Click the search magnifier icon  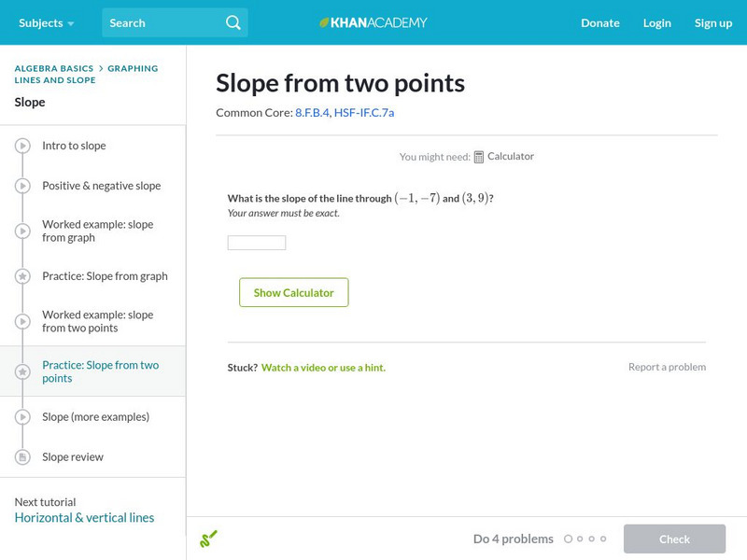[233, 22]
